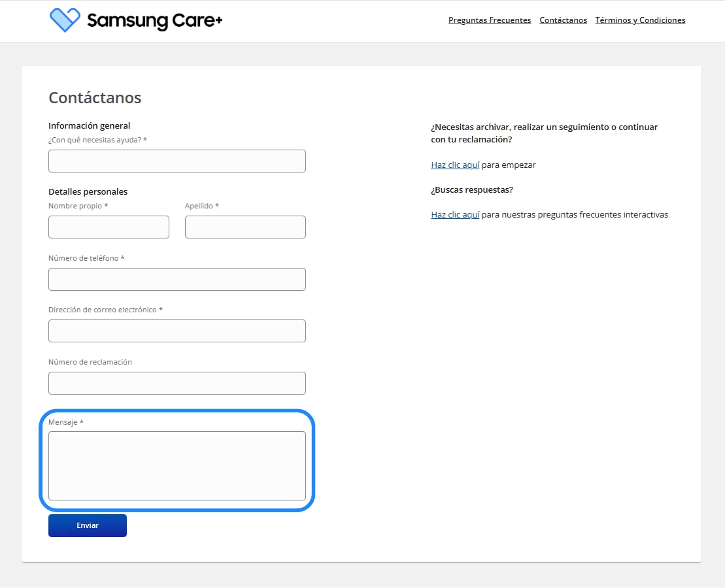Click the 'Mensaje *' field label
This screenshot has height=588, width=725.
tap(65, 423)
